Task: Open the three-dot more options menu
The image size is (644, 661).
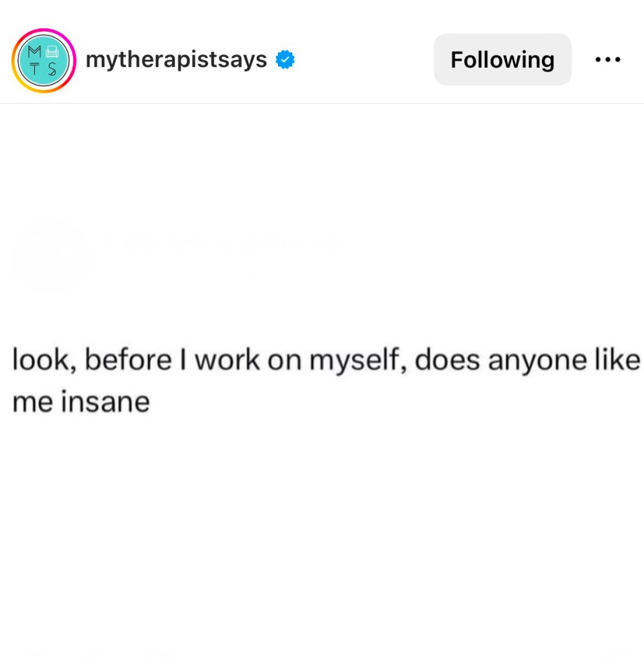Action: (608, 60)
